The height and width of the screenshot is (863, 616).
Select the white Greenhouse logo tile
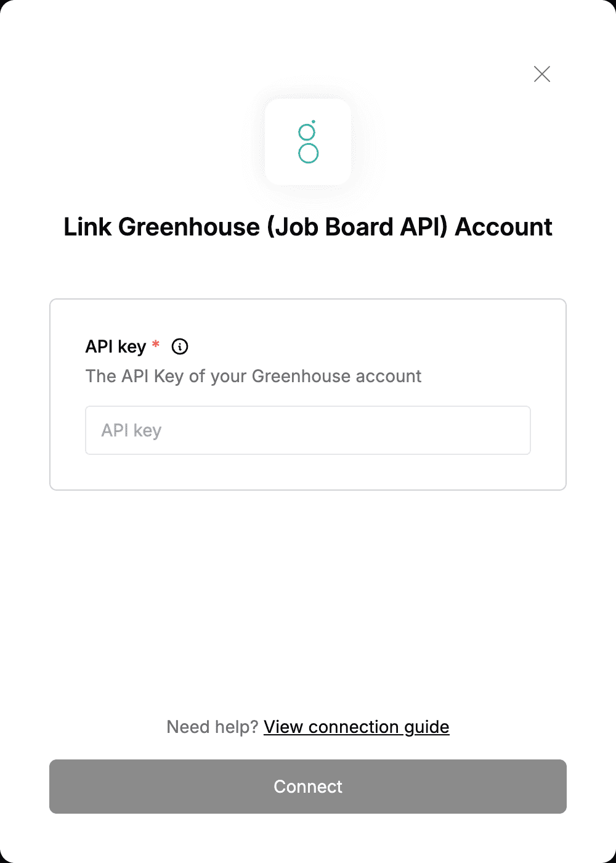click(x=308, y=142)
